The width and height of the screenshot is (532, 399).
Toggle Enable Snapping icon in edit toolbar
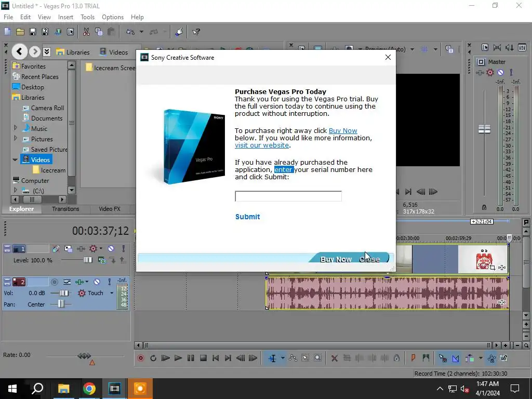click(x=443, y=358)
